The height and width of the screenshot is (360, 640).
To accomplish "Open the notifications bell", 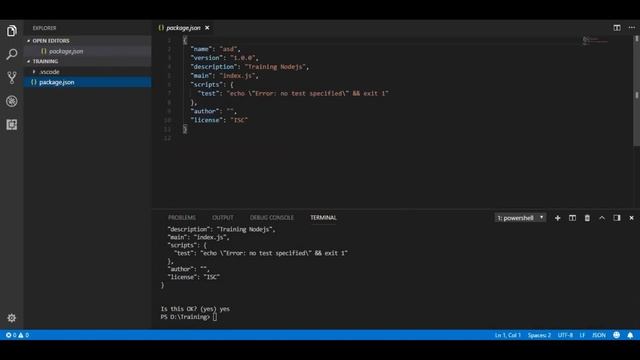I will [630, 335].
